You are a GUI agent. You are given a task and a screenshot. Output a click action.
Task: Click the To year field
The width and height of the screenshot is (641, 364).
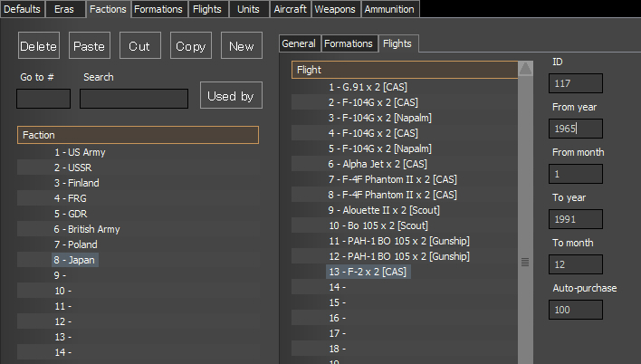[x=576, y=219]
